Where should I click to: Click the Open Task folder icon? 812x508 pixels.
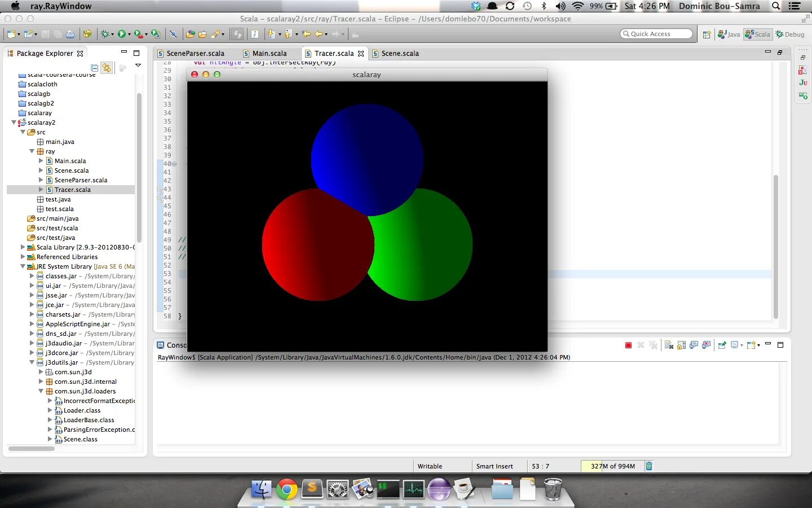202,34
